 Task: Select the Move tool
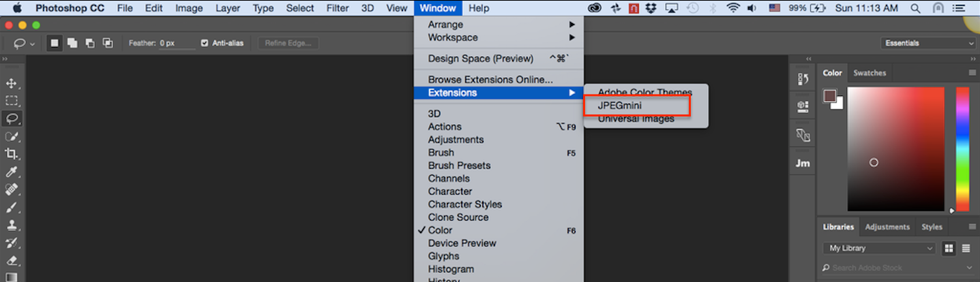(12, 83)
